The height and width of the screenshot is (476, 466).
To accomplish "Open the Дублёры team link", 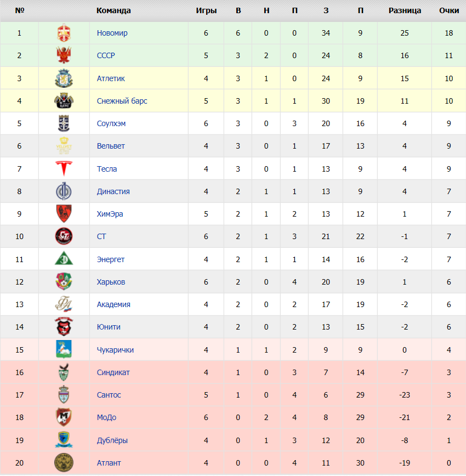I will tap(112, 440).
